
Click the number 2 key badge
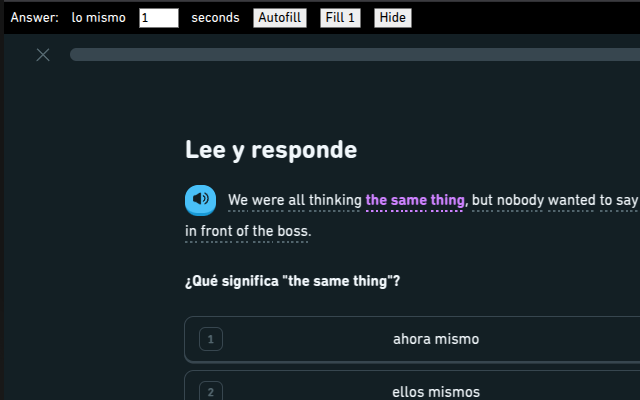210,391
